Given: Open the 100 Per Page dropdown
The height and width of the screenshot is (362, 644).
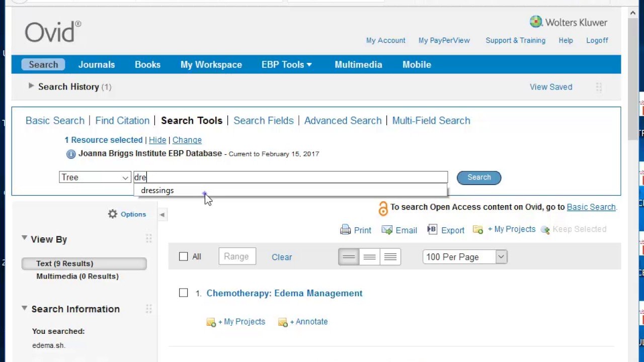Looking at the screenshot, I should point(464,257).
